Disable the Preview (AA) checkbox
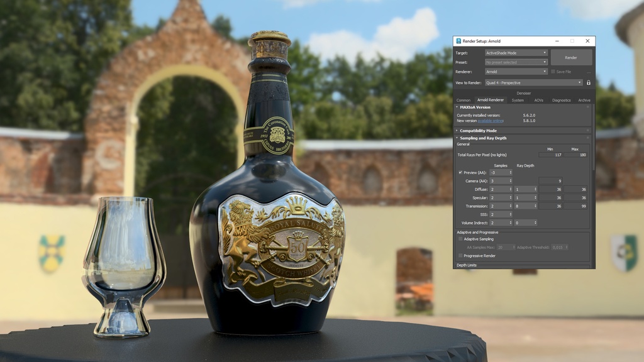 460,172
